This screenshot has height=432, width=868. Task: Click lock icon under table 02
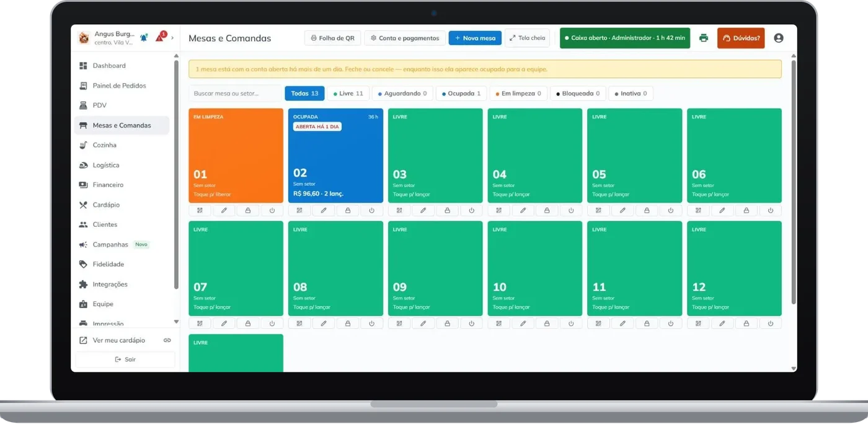point(348,211)
